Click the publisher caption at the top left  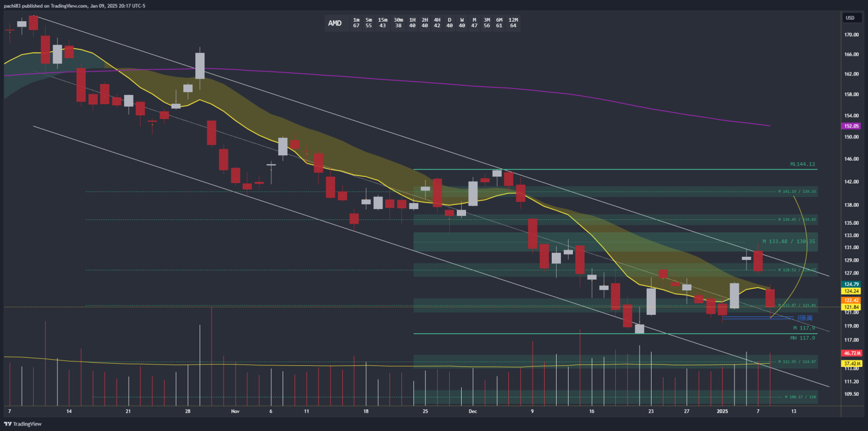tap(75, 6)
